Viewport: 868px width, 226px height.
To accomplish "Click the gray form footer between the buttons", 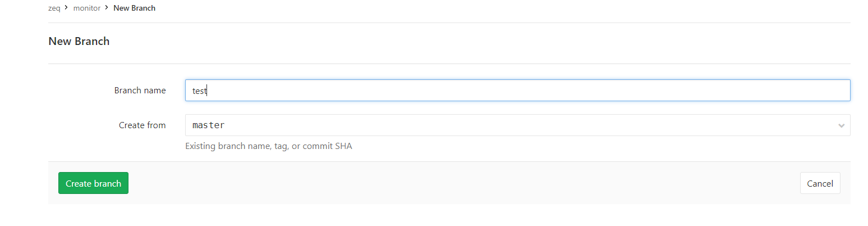I will [x=449, y=183].
